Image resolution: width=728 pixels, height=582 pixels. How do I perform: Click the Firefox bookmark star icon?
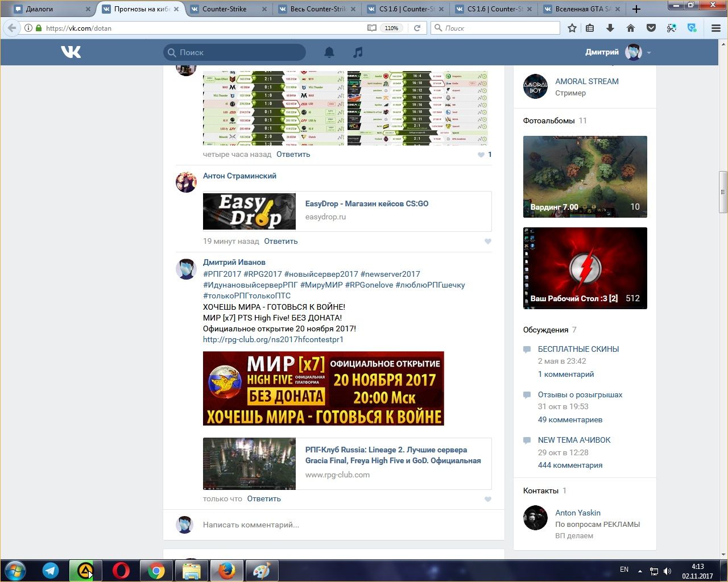(572, 28)
